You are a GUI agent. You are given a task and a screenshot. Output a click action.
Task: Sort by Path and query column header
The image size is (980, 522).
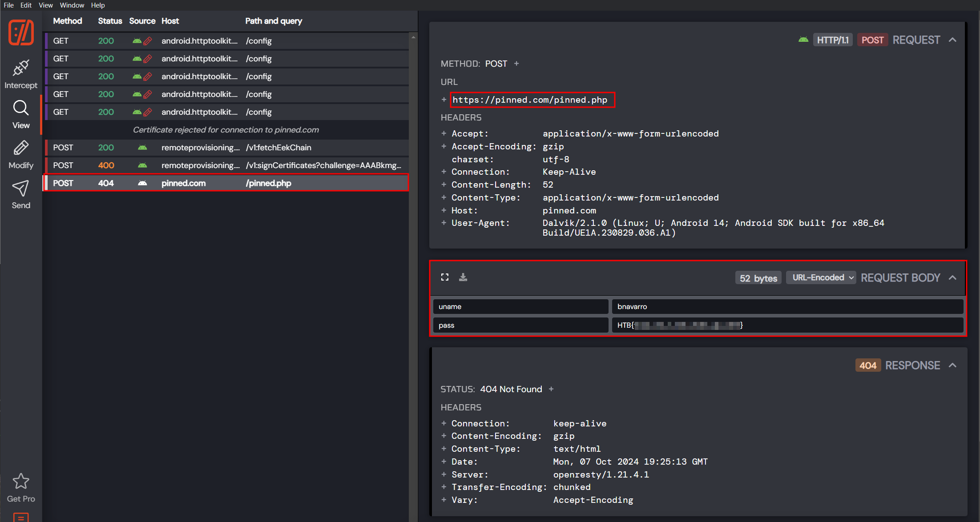click(274, 21)
